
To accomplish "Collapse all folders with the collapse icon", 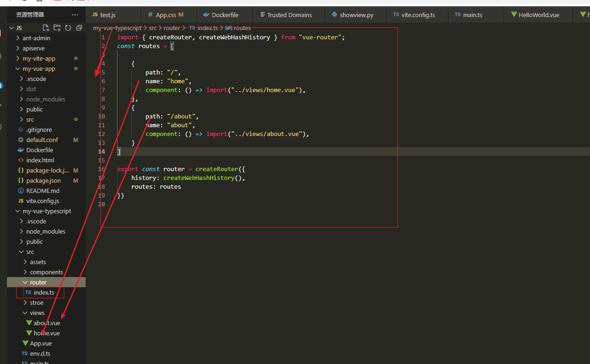I will click(x=79, y=28).
